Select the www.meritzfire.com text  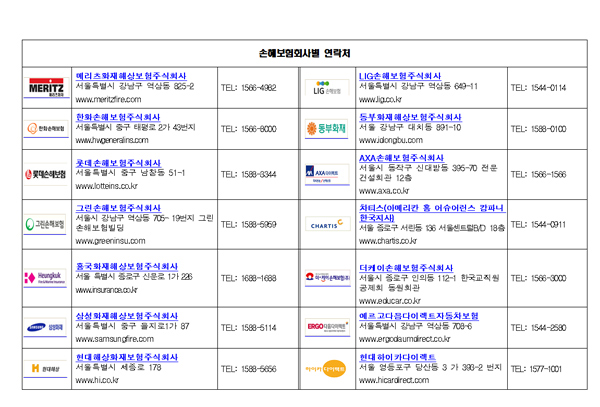tap(108, 99)
